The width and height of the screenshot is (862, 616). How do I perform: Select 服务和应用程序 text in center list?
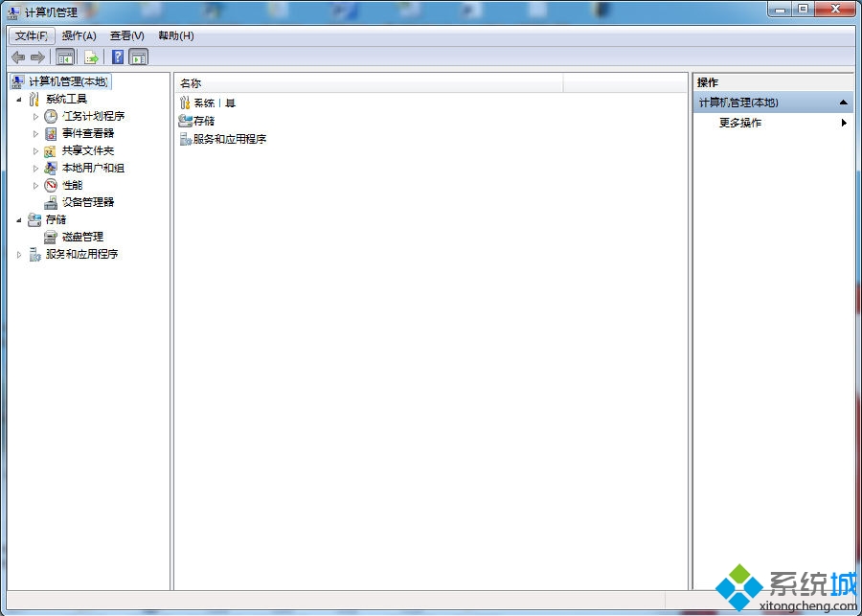click(230, 139)
